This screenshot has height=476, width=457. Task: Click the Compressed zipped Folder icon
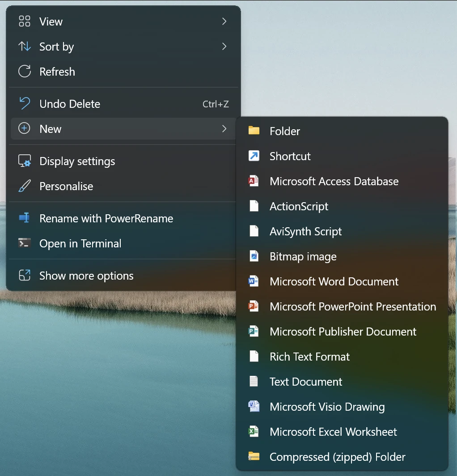click(x=254, y=457)
